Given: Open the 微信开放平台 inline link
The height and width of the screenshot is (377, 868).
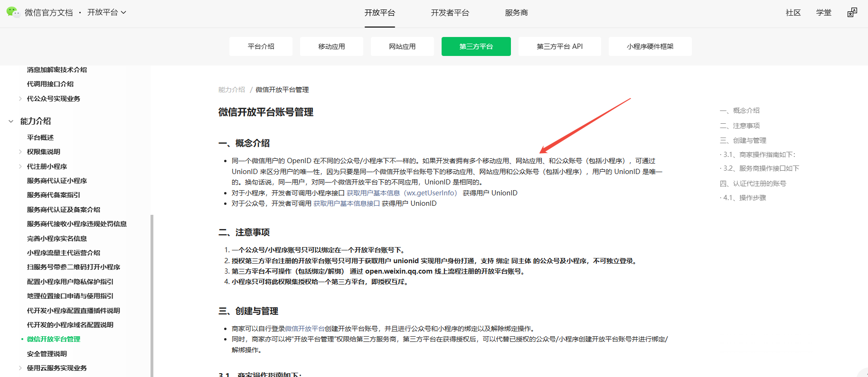Looking at the screenshot, I should coord(305,329).
